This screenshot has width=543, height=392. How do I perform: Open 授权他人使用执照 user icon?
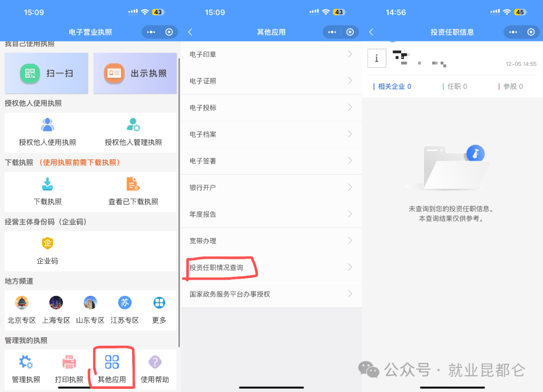tap(47, 125)
